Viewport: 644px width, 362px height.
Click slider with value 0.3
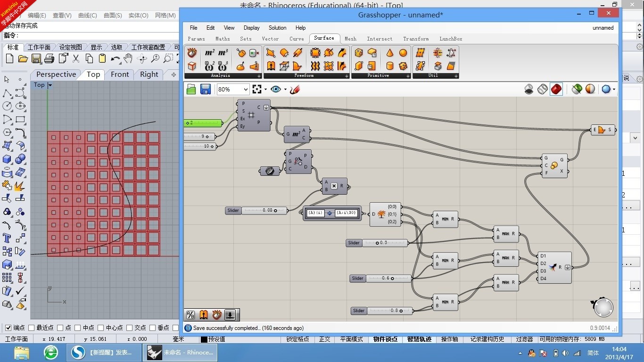click(377, 243)
